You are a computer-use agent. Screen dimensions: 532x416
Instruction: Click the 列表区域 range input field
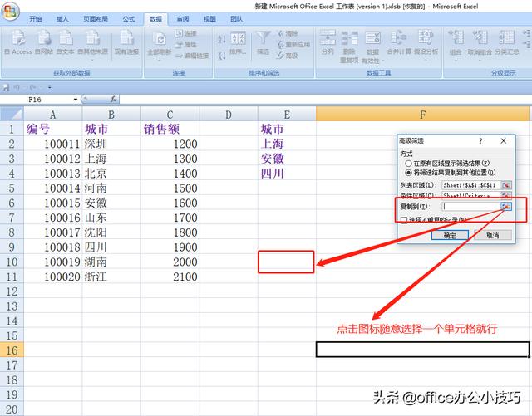pyautogui.click(x=471, y=185)
